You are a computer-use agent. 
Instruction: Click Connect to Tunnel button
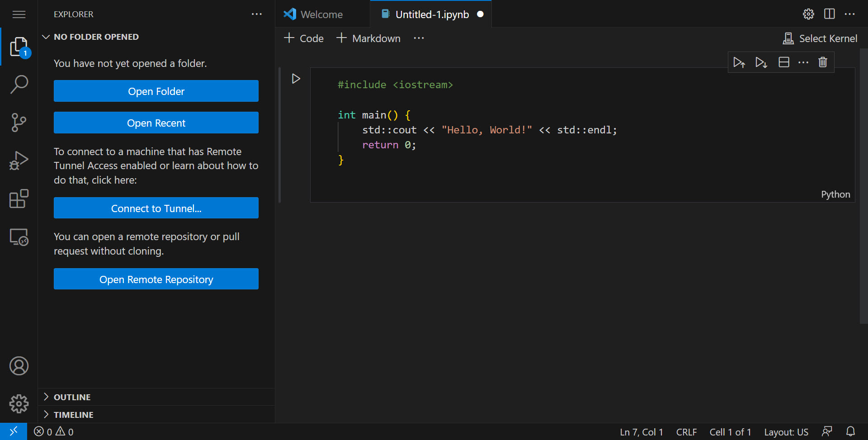(x=156, y=208)
